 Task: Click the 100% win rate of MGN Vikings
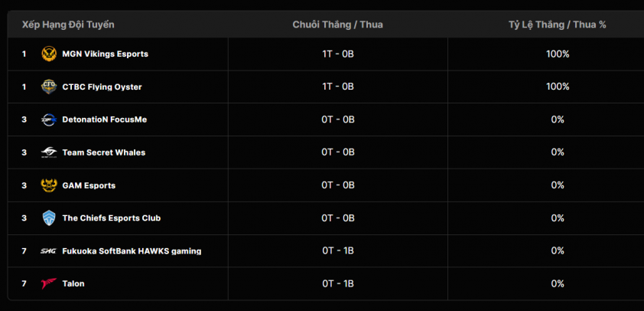pos(558,54)
